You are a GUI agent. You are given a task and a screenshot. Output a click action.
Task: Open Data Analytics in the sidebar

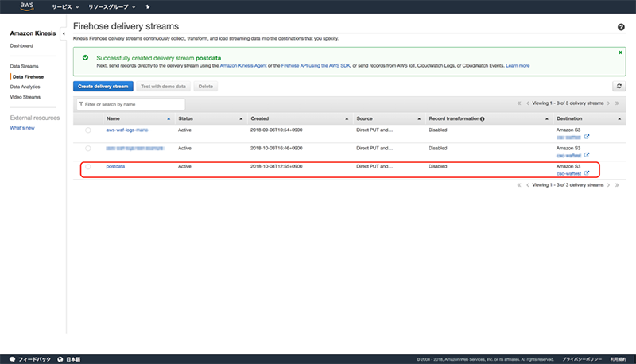tap(25, 87)
